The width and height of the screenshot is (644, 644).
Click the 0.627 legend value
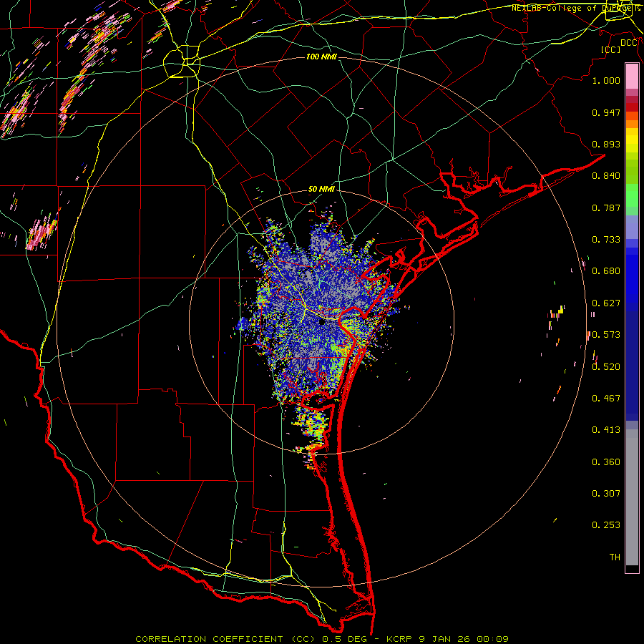606,303
